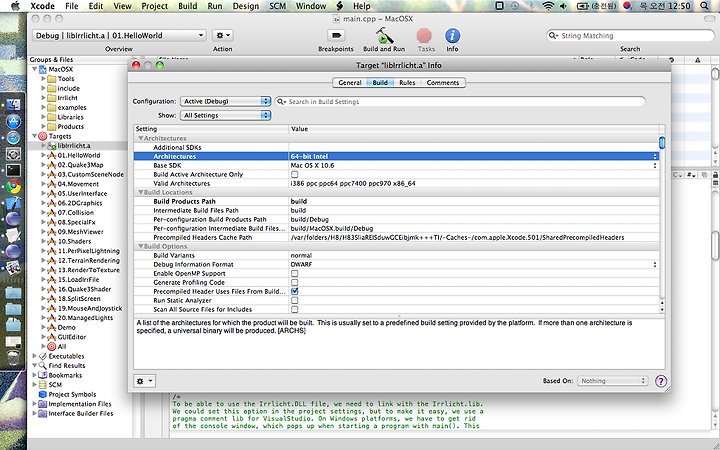This screenshot has height=450, width=720.
Task: Collapse the Build Options settings group
Action: (x=141, y=247)
